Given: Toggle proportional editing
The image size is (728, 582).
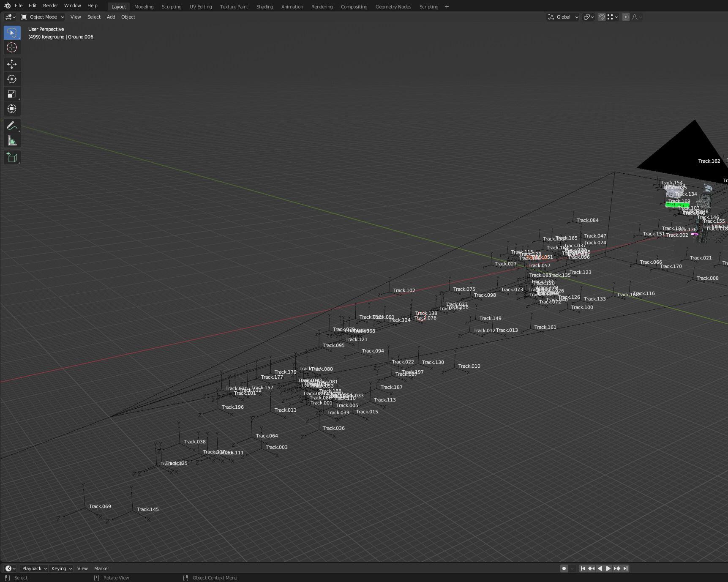Looking at the screenshot, I should click(x=626, y=17).
